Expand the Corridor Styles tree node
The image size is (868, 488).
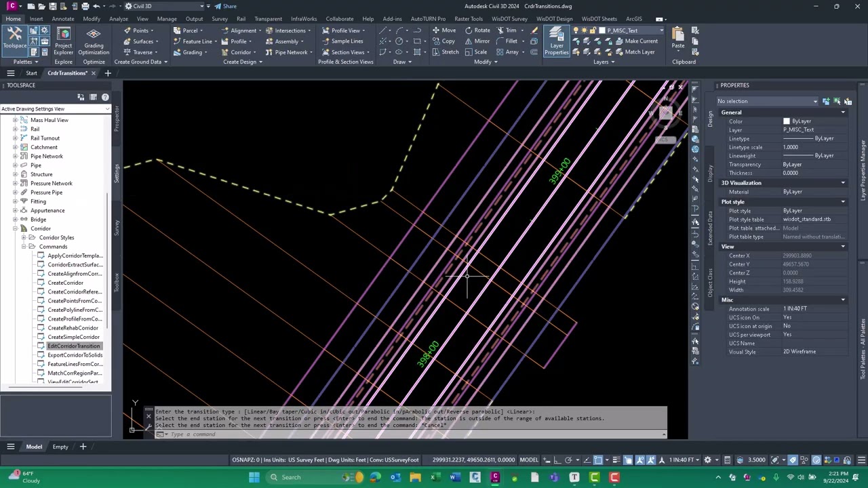[x=23, y=238]
